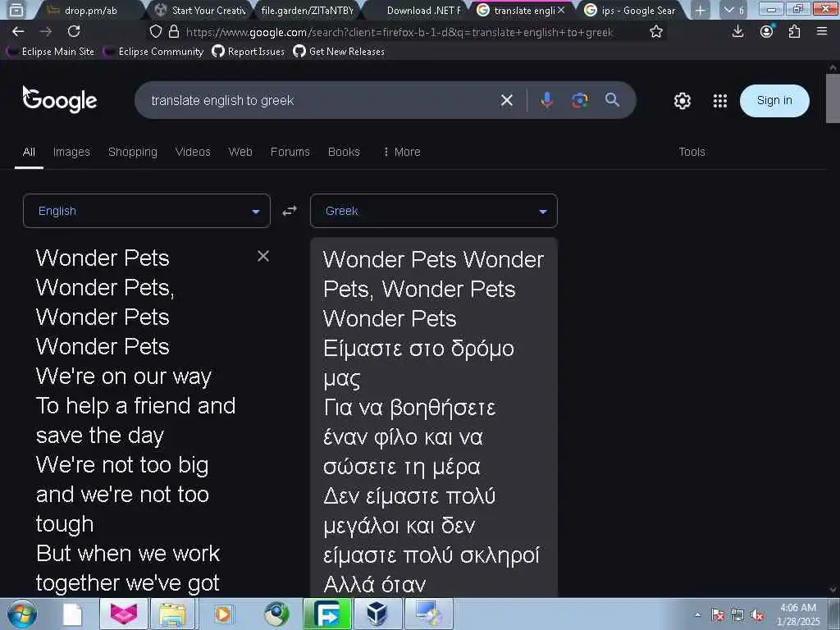Open the Google apps grid
This screenshot has width=840, height=630.
tap(720, 101)
